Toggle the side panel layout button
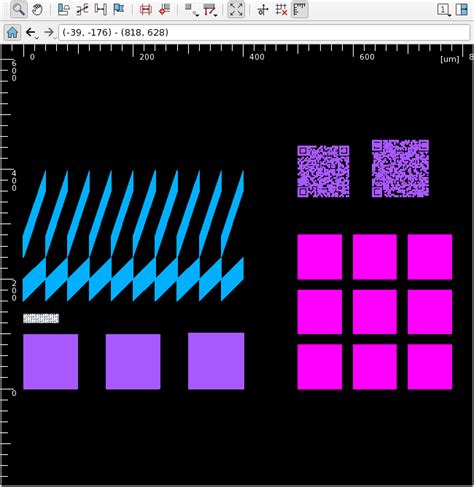 (x=462, y=10)
